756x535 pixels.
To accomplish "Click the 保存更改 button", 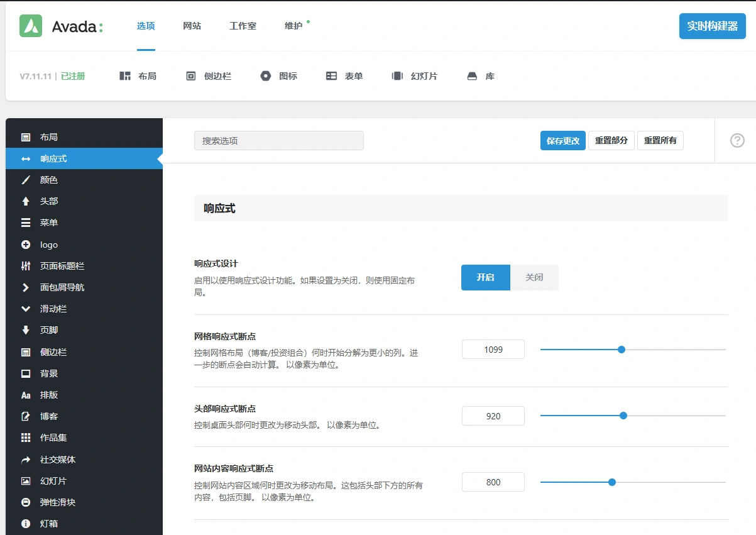I will 562,140.
